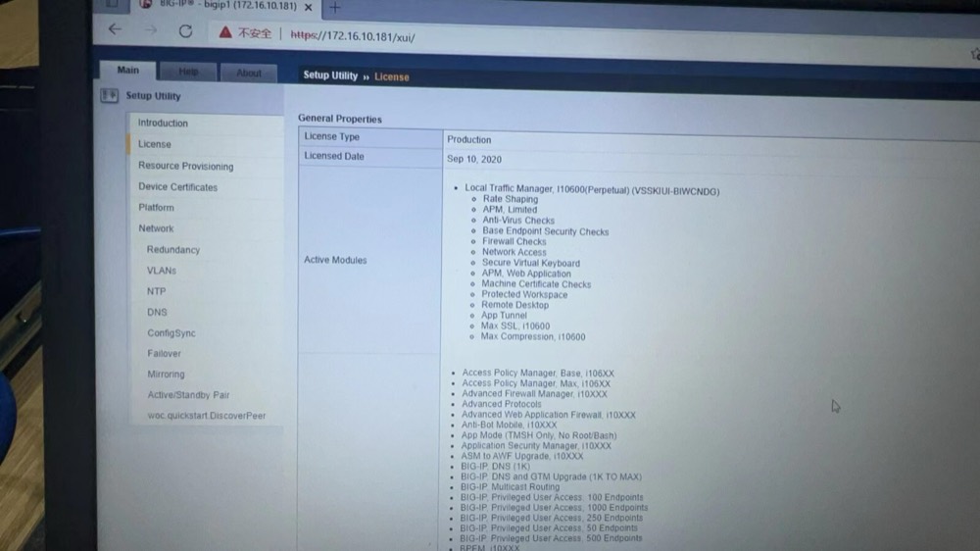Click the address bar URL field

tap(353, 36)
